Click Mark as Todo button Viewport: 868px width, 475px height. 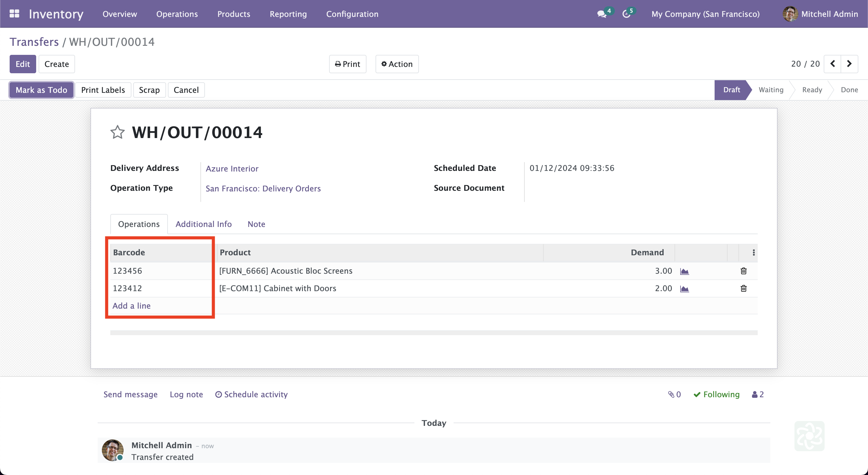pos(42,90)
